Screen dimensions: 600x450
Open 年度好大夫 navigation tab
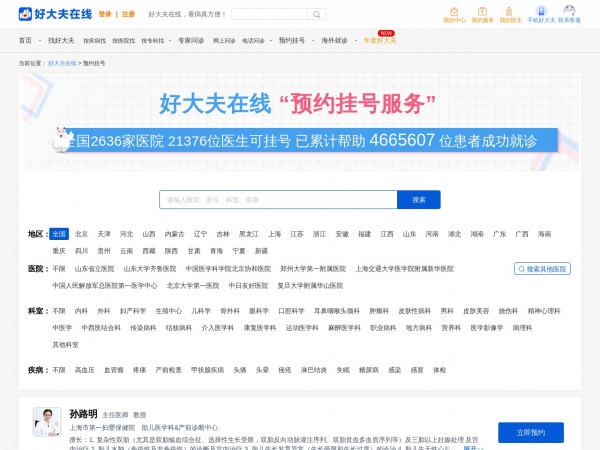tap(379, 41)
